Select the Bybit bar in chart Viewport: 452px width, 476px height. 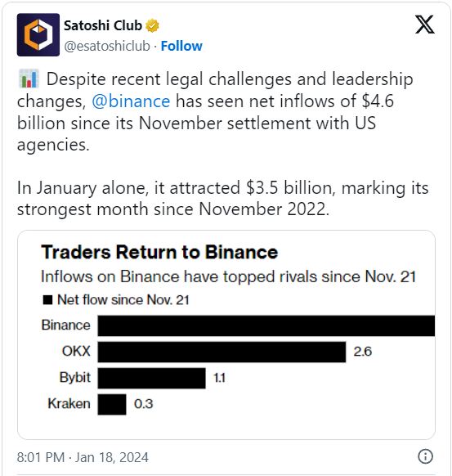click(152, 378)
